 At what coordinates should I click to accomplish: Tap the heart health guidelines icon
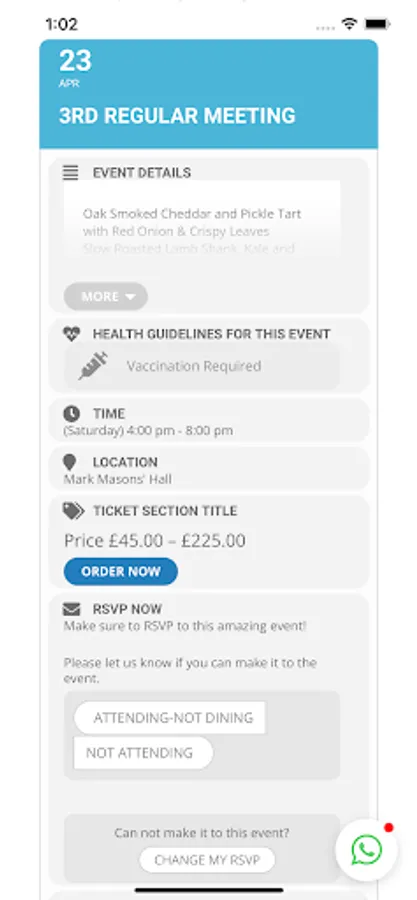[x=71, y=334]
